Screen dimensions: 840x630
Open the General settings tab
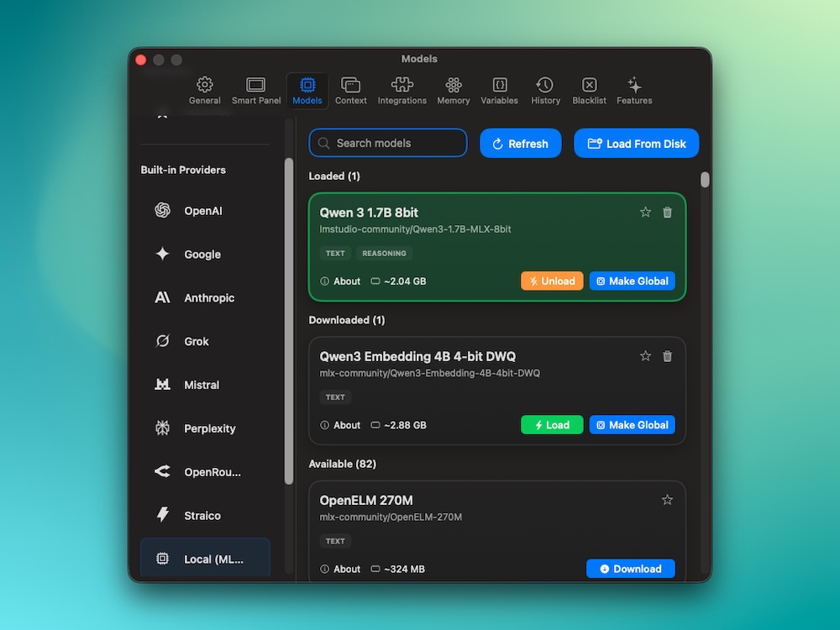coord(204,91)
